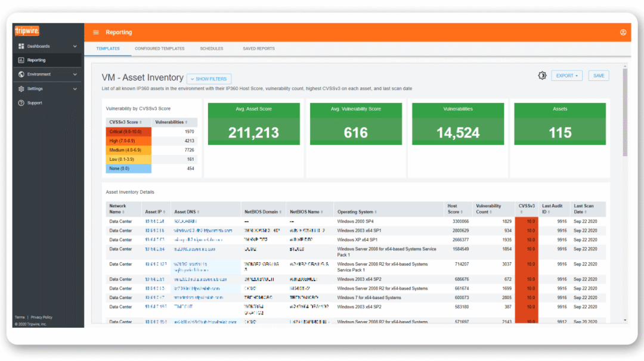Sort table by Host Score column
Viewport: 644px width, 361px height.
point(454,208)
